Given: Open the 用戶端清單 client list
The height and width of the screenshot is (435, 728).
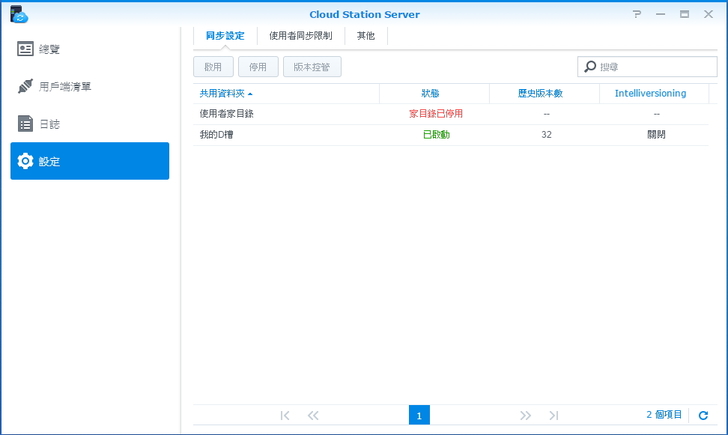Looking at the screenshot, I should [x=90, y=86].
